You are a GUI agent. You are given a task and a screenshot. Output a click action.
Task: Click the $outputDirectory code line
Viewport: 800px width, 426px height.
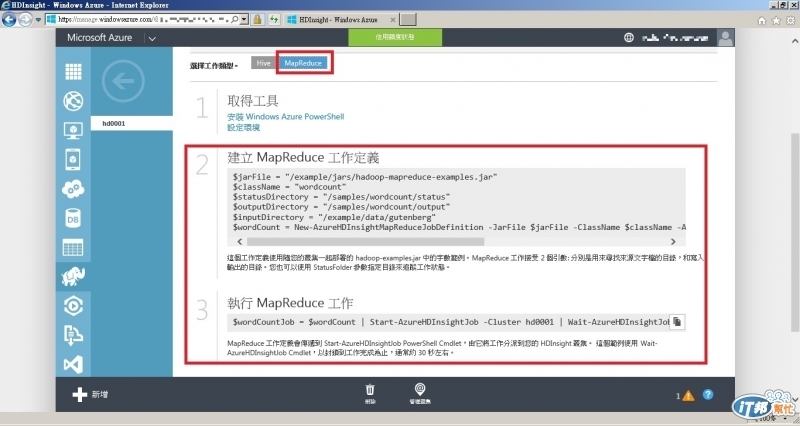click(x=341, y=207)
